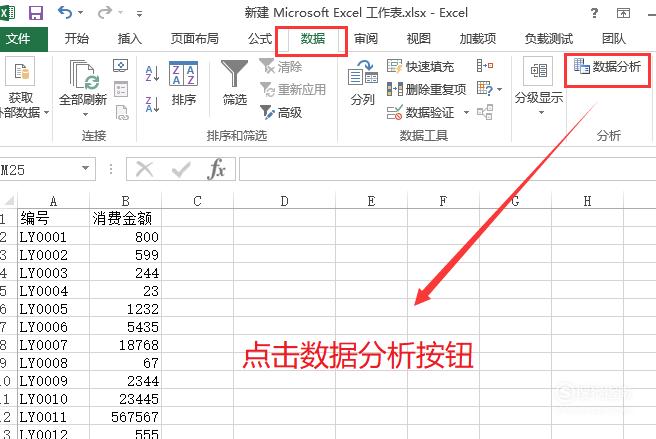The width and height of the screenshot is (656, 439).
Task: Click the Connections icon in 连接 group
Action: [x=120, y=66]
